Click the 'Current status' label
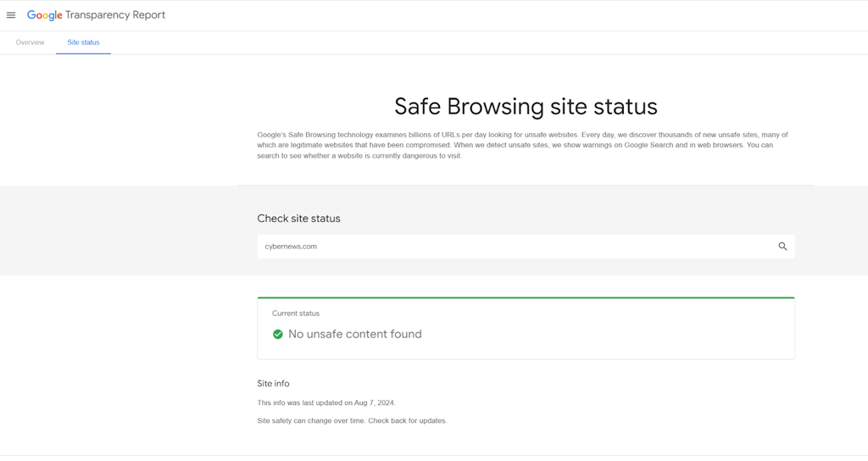Viewport: 868px width, 461px height. click(296, 314)
